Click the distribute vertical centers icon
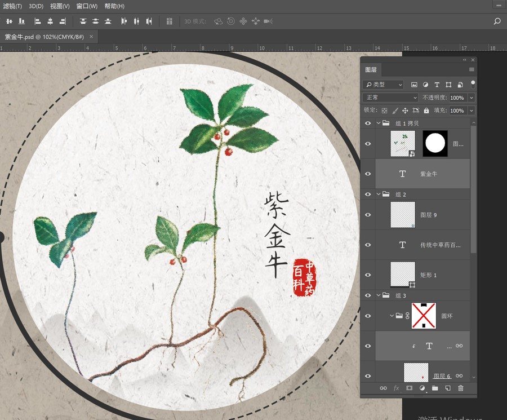 95,21
